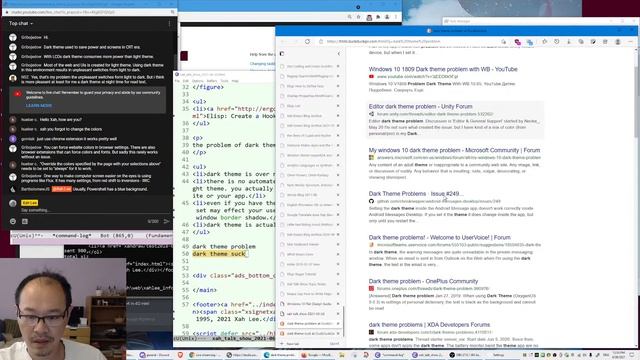The image size is (640, 360).
Task: Click the bookmark star in the Chrome window
Action: point(358,17)
